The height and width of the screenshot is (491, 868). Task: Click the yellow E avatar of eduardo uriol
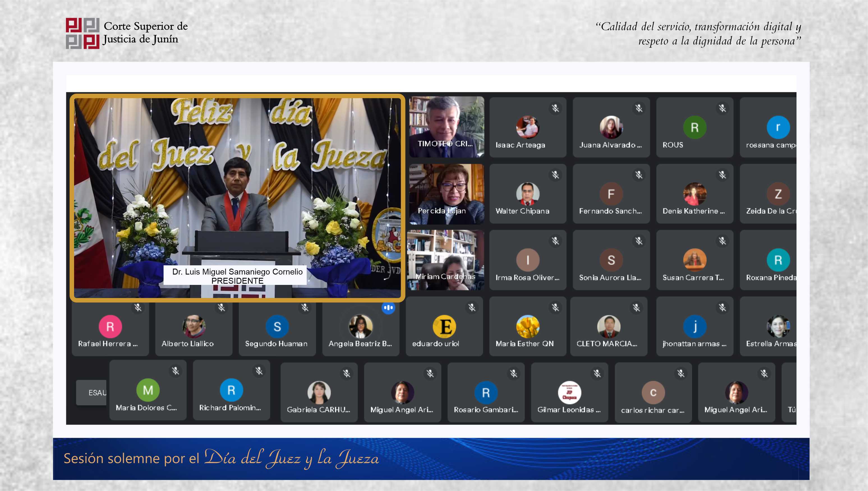tap(444, 326)
